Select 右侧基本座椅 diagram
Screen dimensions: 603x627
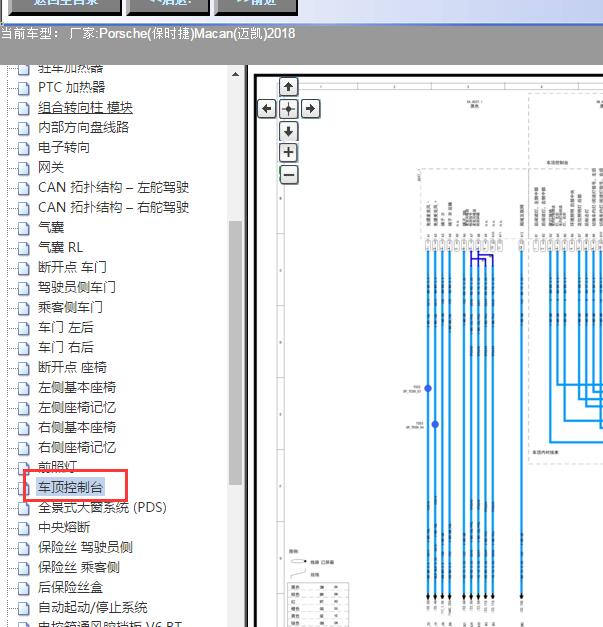click(77, 427)
